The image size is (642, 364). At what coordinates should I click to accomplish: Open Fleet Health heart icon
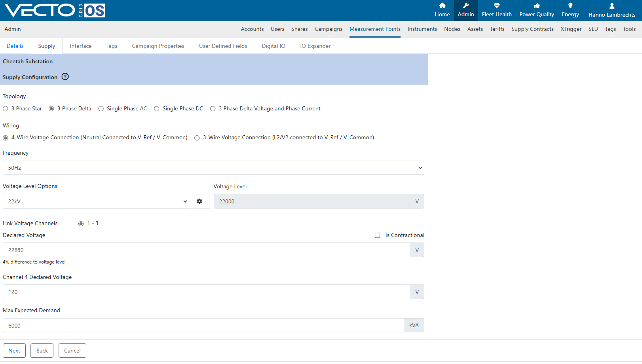(x=497, y=10)
